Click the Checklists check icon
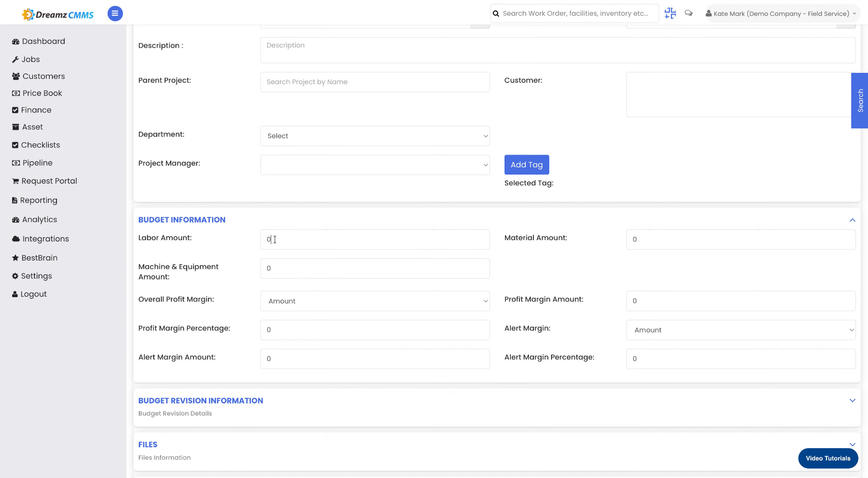The height and width of the screenshot is (478, 868). (15, 145)
